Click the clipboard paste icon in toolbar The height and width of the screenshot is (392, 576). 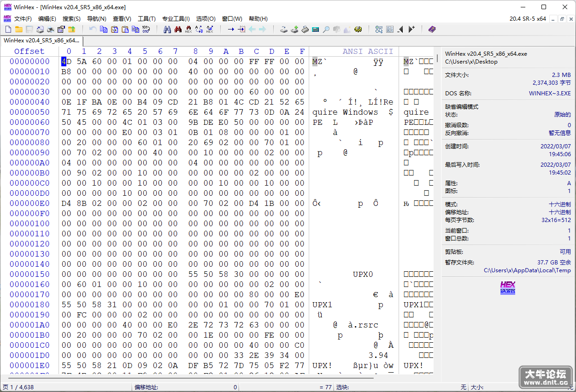click(125, 29)
